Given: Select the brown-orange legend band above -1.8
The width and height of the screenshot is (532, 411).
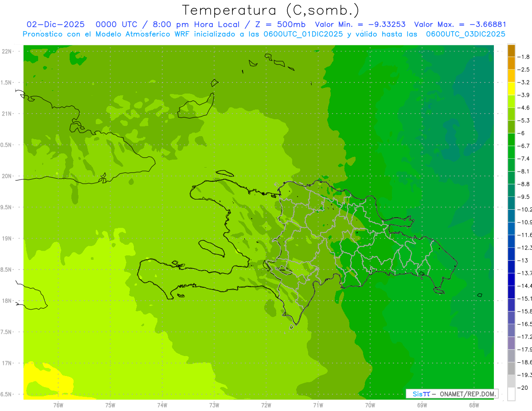Looking at the screenshot, I should [x=511, y=51].
